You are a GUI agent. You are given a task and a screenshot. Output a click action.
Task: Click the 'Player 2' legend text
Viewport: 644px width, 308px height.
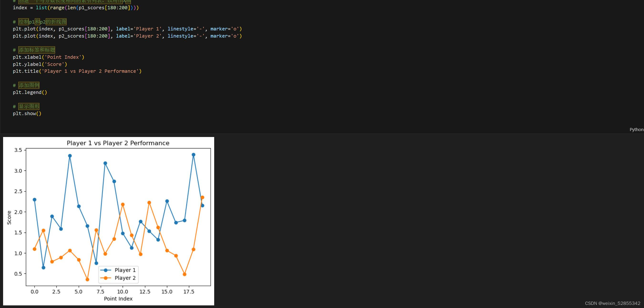click(x=125, y=278)
